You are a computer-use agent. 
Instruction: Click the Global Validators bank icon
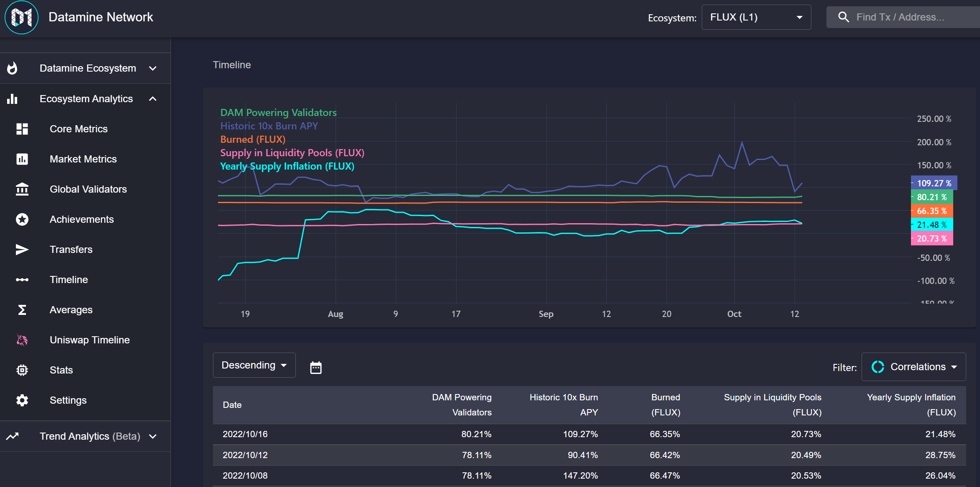click(22, 189)
